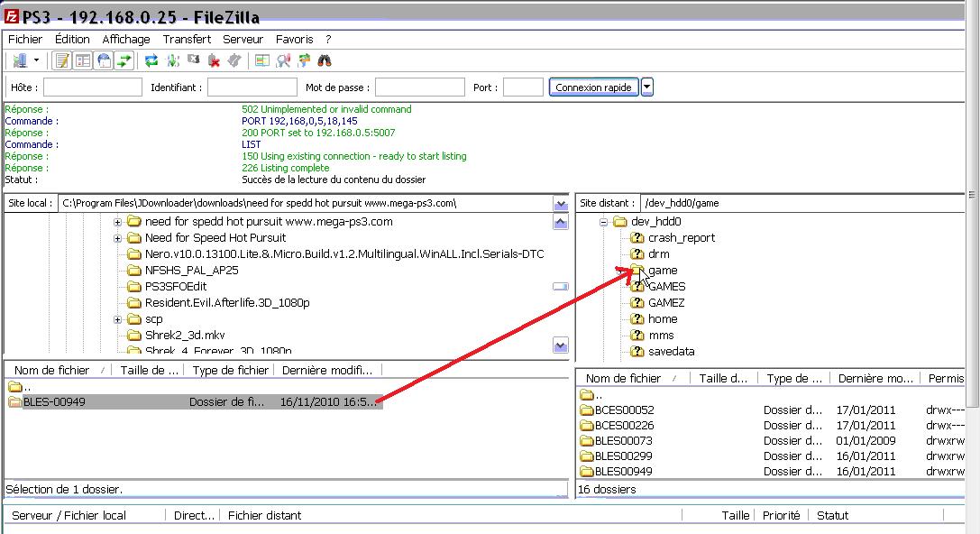Select the Nero.v10.0.13100.Lite folder in local tree
The height and width of the screenshot is (534, 980).
tap(344, 253)
